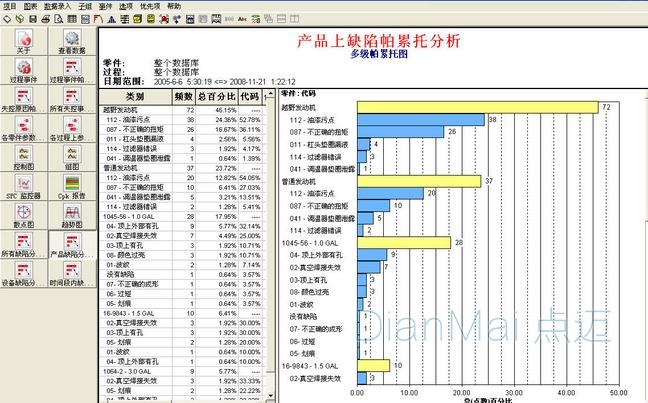
Task: Open the 数据录入 menu
Action: tap(57, 6)
